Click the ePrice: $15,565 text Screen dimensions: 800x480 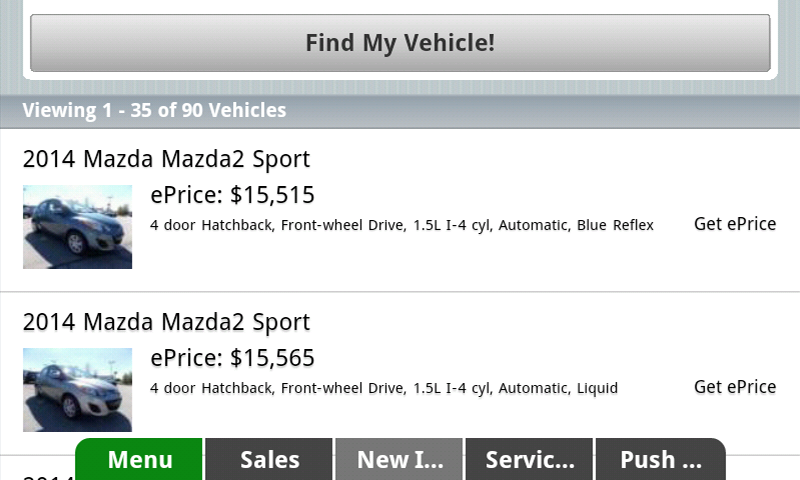(x=232, y=358)
